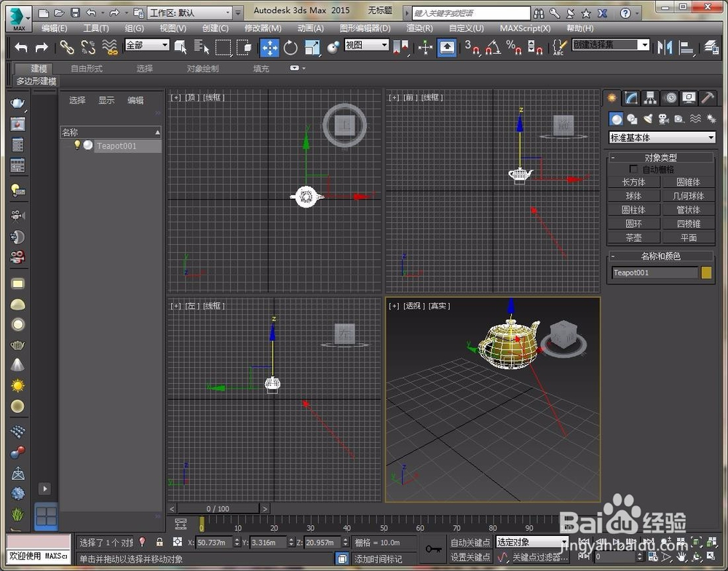
Task: Open the 全部 selection filter dropdown
Action: coord(147,45)
